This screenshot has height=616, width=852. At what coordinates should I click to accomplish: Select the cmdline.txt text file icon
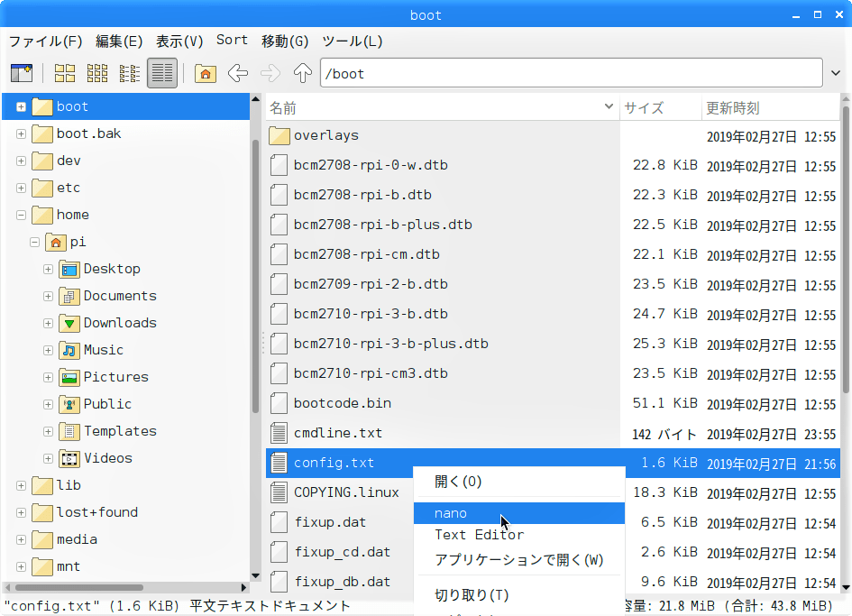(x=279, y=433)
